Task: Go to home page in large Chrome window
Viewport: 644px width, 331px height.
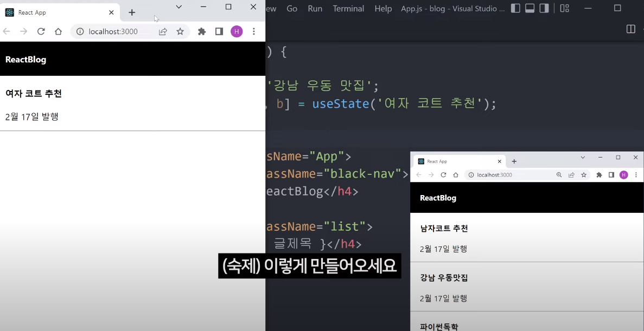Action: point(58,31)
